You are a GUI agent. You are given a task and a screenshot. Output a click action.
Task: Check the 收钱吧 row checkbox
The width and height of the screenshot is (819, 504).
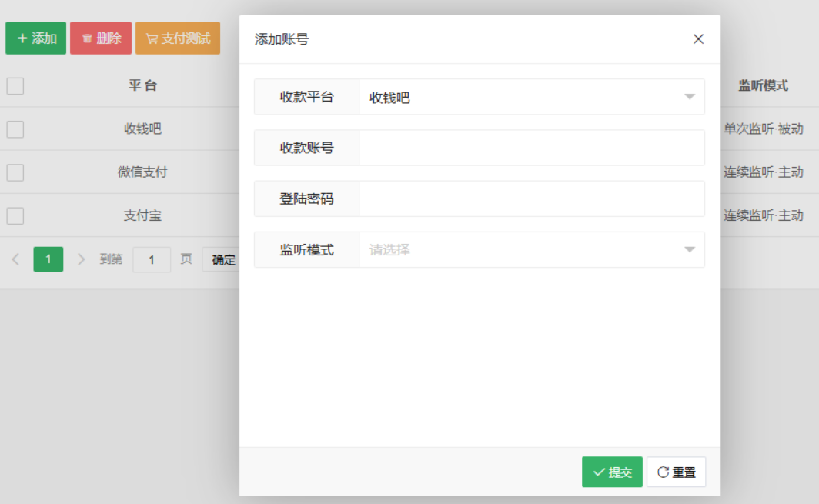click(15, 129)
